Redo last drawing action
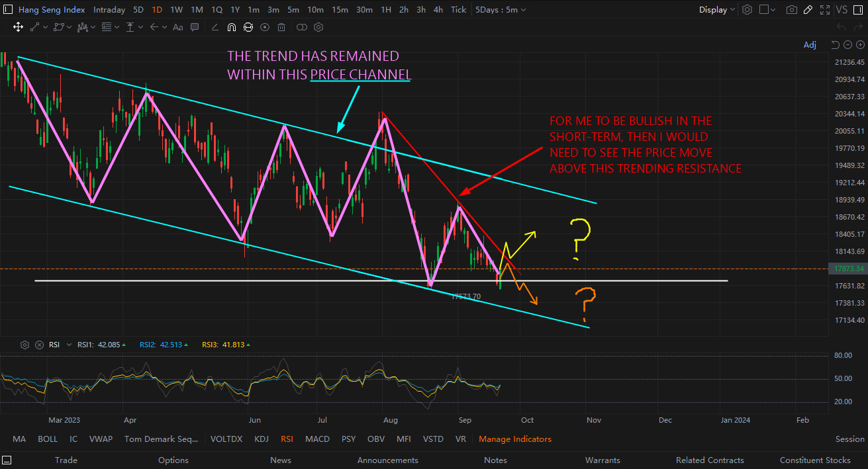 point(858,27)
